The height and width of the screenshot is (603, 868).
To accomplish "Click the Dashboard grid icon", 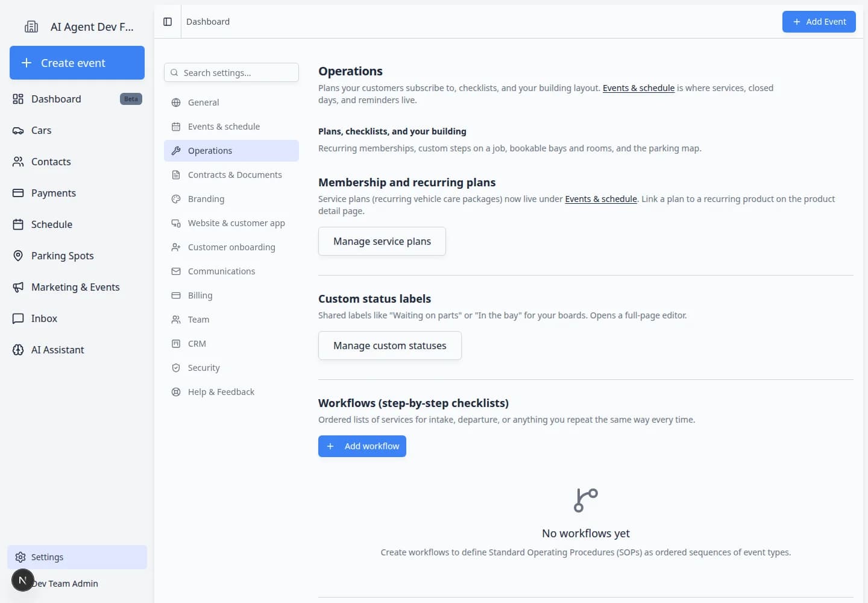I will (x=18, y=99).
